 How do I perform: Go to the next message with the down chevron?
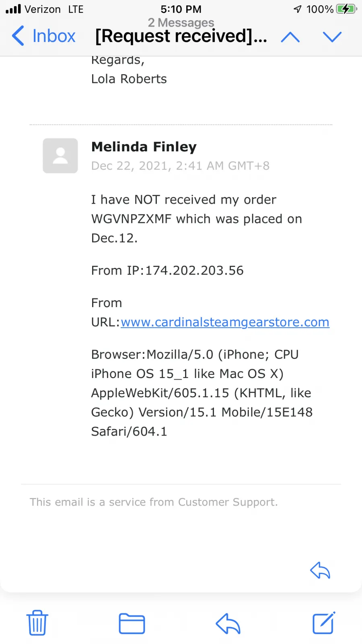332,37
